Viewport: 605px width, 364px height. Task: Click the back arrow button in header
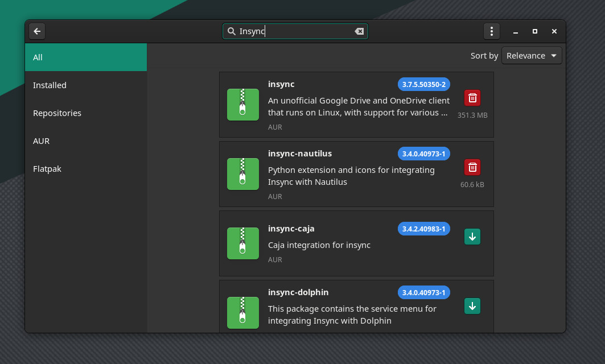[37, 31]
